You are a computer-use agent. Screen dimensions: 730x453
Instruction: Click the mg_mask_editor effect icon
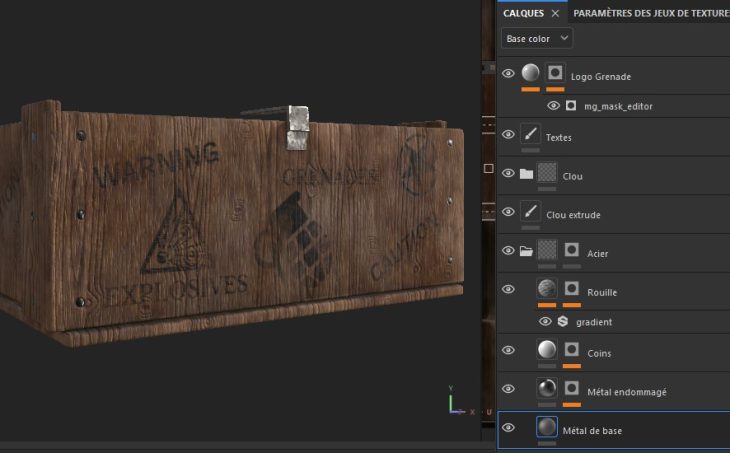tap(571, 105)
